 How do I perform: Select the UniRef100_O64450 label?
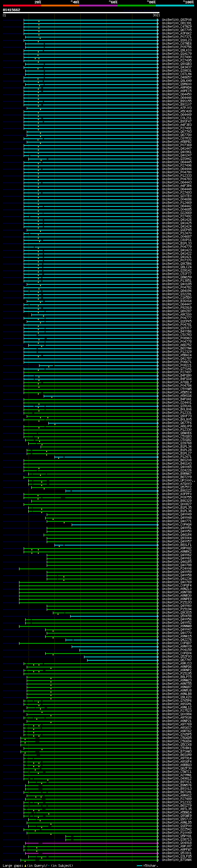click(x=177, y=94)
